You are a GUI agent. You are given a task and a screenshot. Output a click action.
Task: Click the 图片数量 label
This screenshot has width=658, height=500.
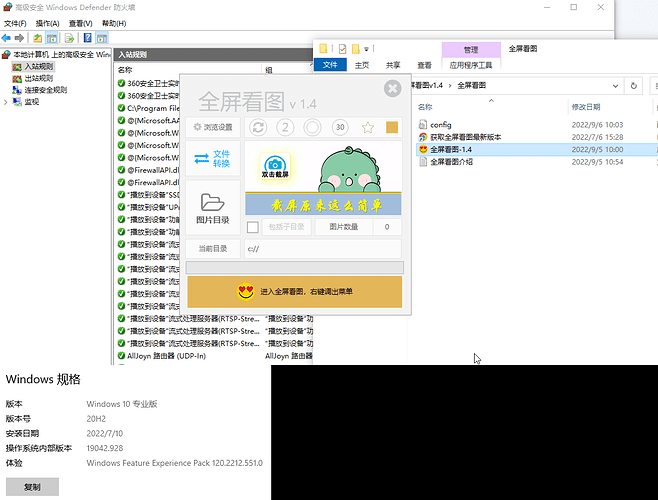click(x=344, y=227)
